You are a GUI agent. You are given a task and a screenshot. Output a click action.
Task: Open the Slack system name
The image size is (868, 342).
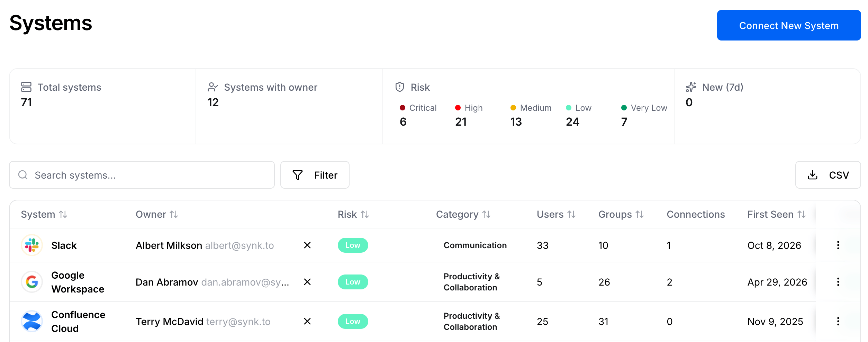[64, 245]
